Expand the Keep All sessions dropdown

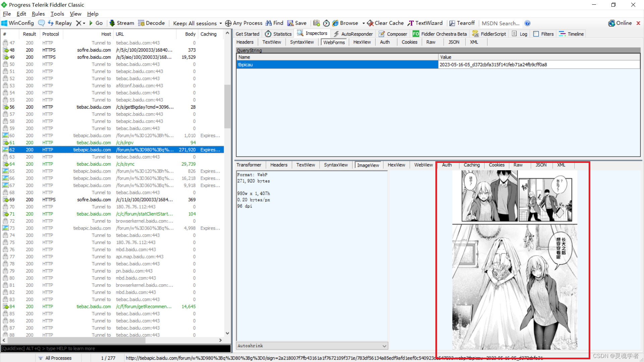pyautogui.click(x=198, y=23)
